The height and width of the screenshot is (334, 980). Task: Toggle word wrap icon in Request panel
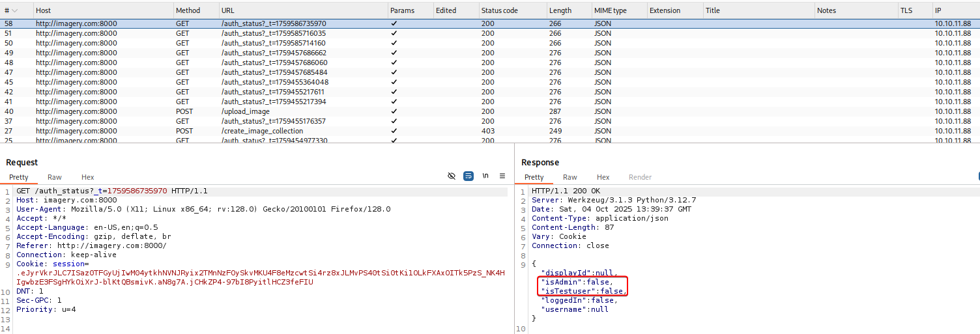(x=468, y=176)
